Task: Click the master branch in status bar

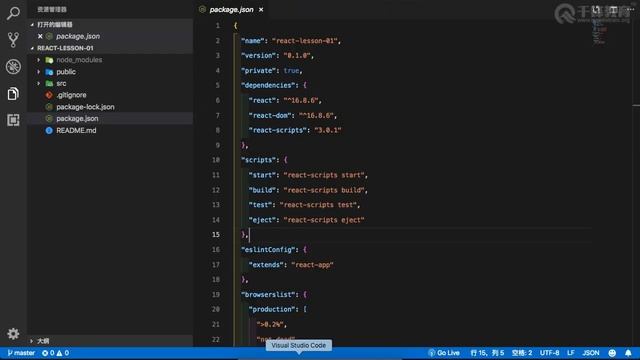Action: [21, 353]
